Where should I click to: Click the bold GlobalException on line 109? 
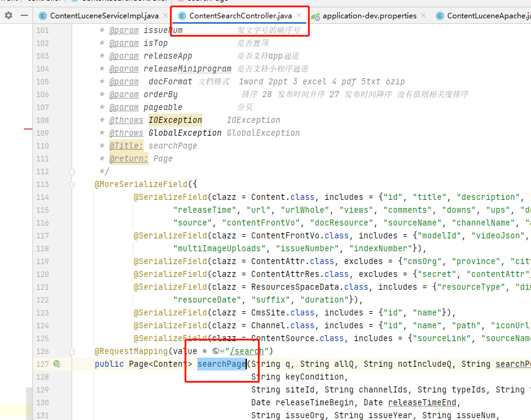coord(185,133)
